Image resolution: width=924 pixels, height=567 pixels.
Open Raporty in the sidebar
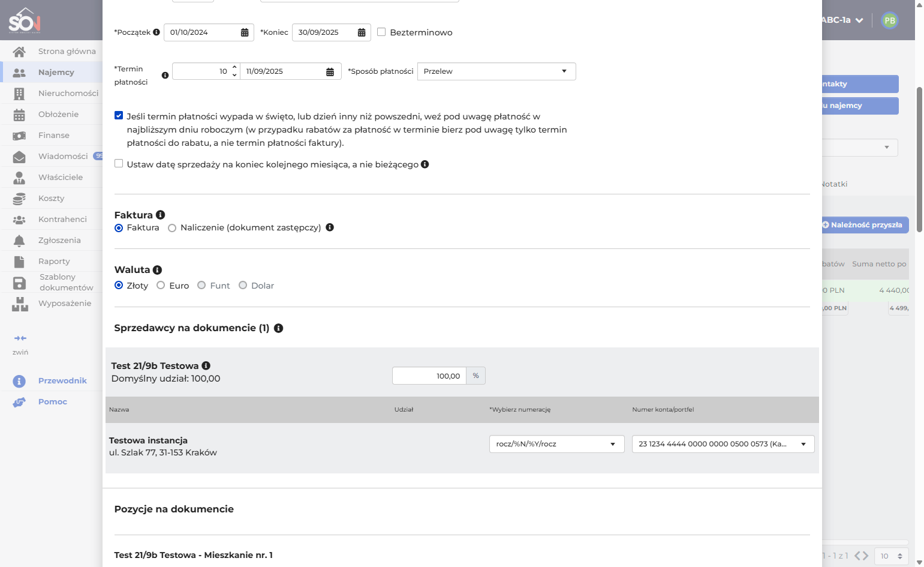tap(51, 262)
